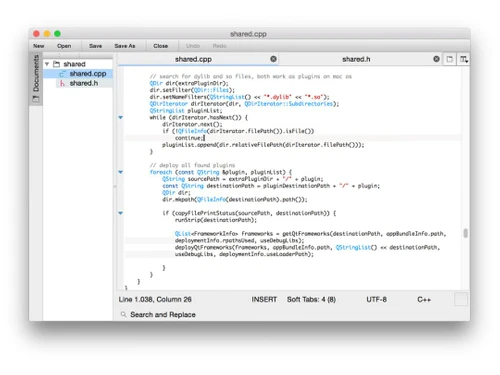This screenshot has height=375, width=500.
Task: Click Undo in the toolbar
Action: 193,46
